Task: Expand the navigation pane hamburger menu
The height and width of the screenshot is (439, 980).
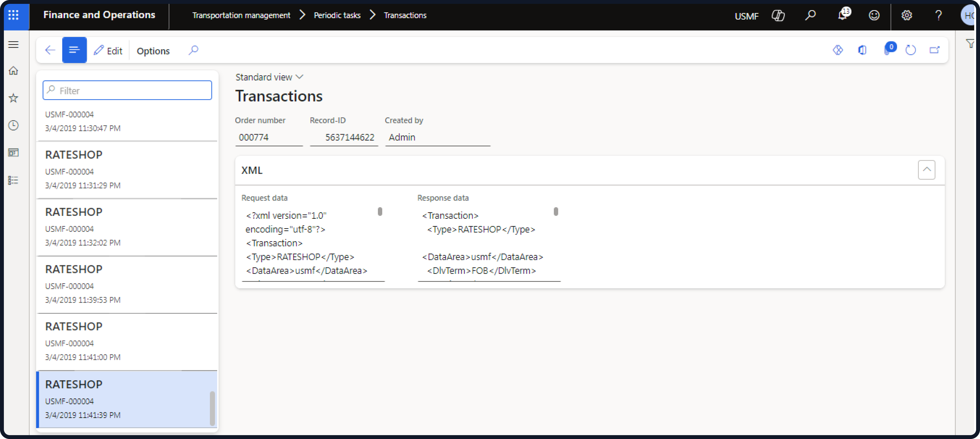Action: pyautogui.click(x=14, y=44)
